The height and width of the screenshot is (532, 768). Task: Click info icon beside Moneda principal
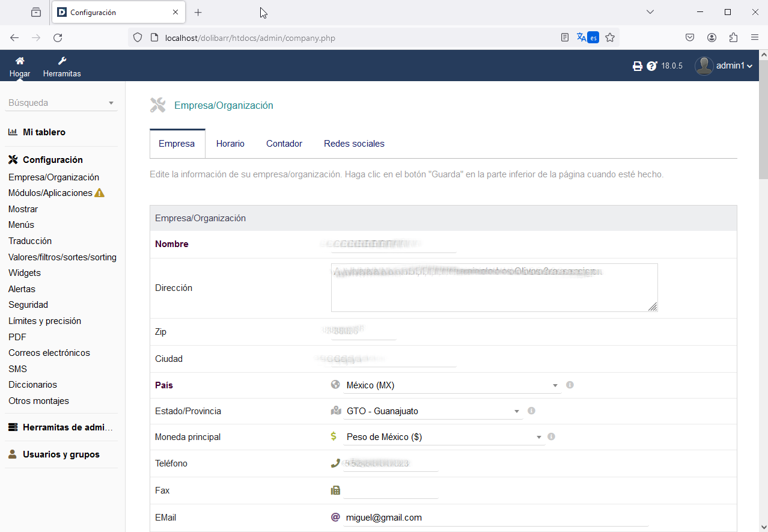point(551,436)
